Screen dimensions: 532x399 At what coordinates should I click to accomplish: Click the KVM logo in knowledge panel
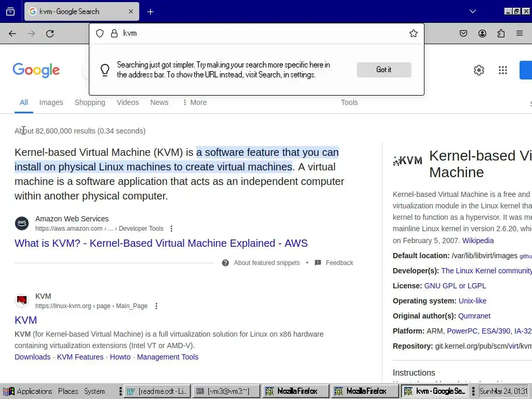click(407, 161)
